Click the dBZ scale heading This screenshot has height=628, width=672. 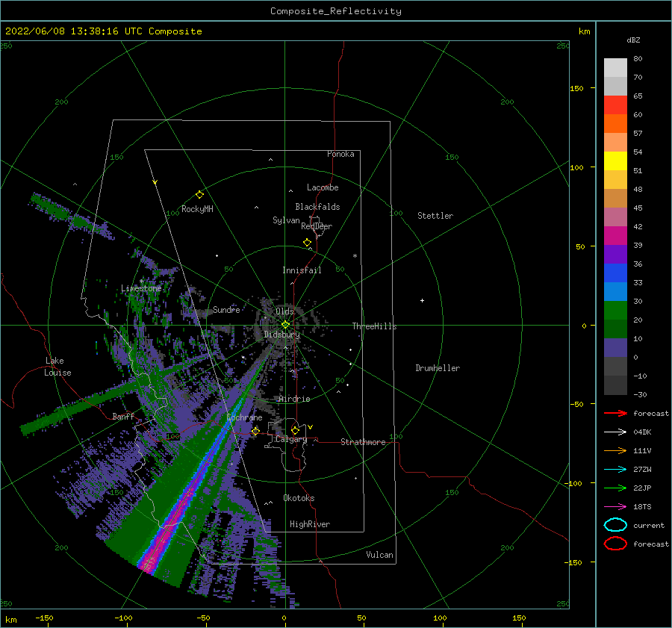[633, 40]
